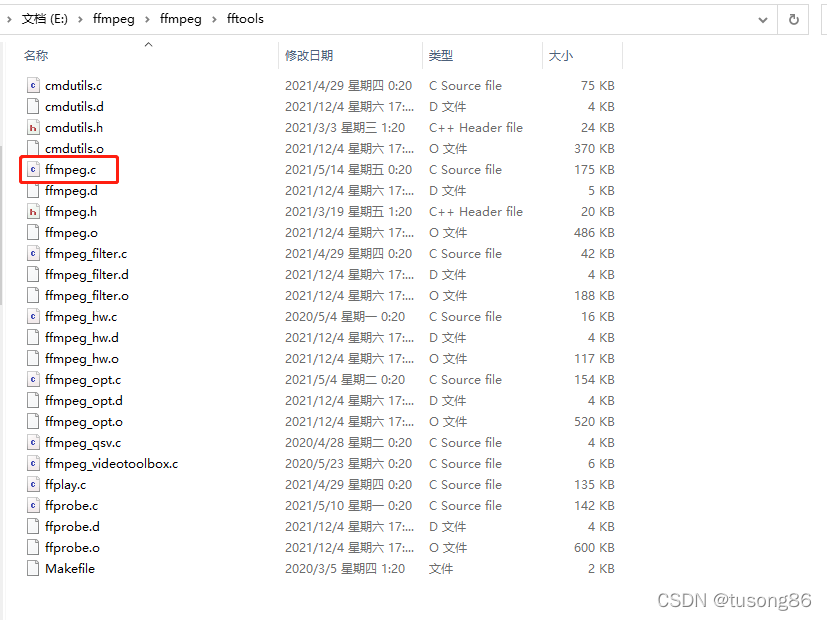Image resolution: width=827 pixels, height=620 pixels.
Task: Click the ffprobe.d file icon
Action: [x=33, y=527]
